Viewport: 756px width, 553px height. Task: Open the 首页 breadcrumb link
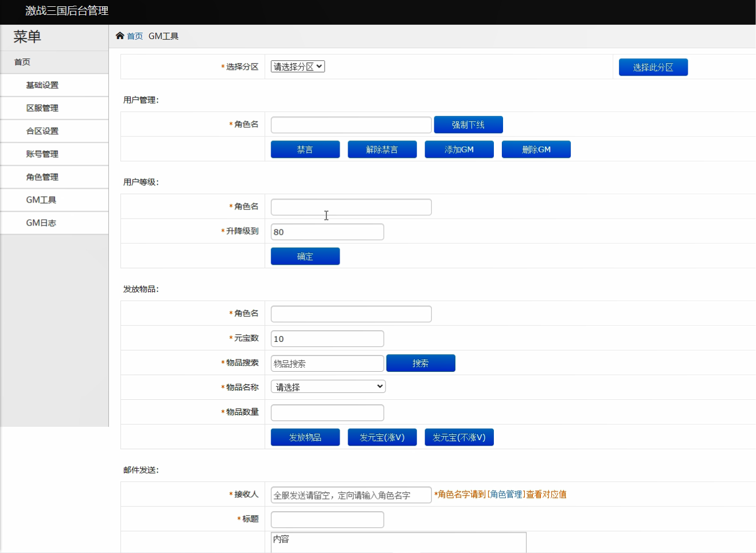135,36
